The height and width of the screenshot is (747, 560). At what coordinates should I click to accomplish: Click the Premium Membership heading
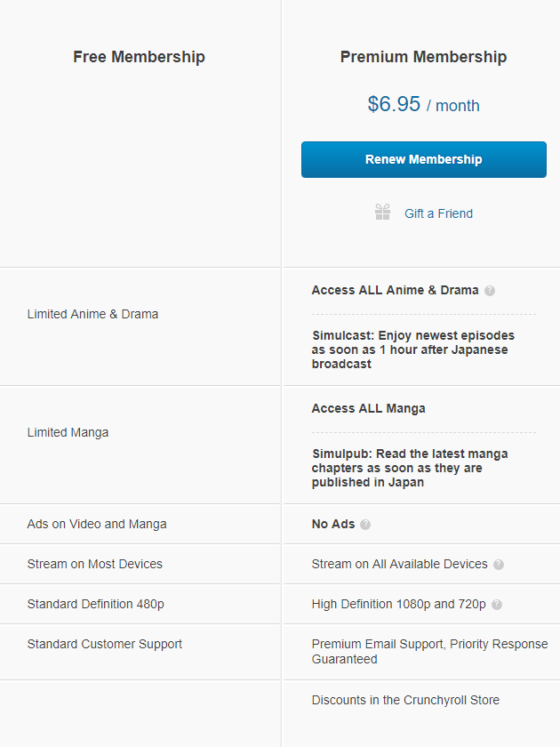tap(423, 57)
